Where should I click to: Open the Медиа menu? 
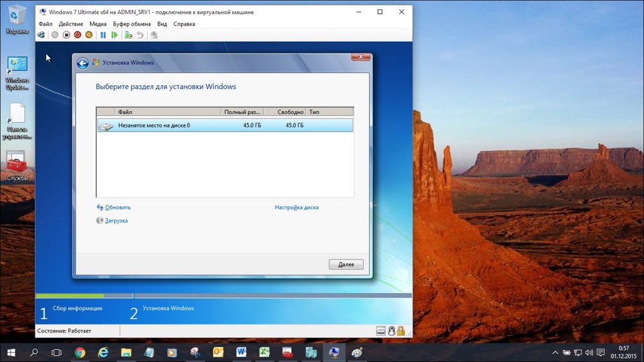coord(98,24)
